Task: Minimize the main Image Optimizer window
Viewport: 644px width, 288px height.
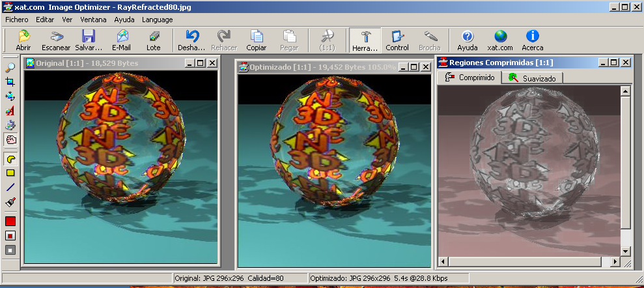Action: (x=615, y=7)
